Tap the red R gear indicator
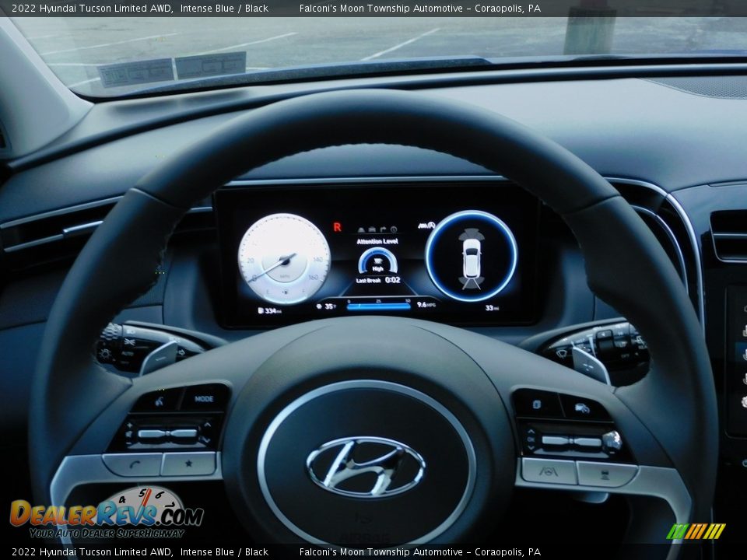 click(337, 227)
